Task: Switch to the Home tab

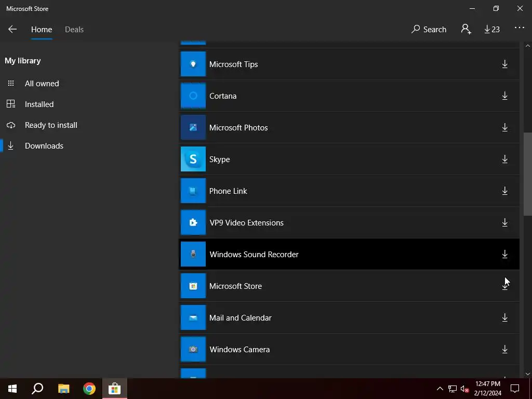Action: point(42,30)
